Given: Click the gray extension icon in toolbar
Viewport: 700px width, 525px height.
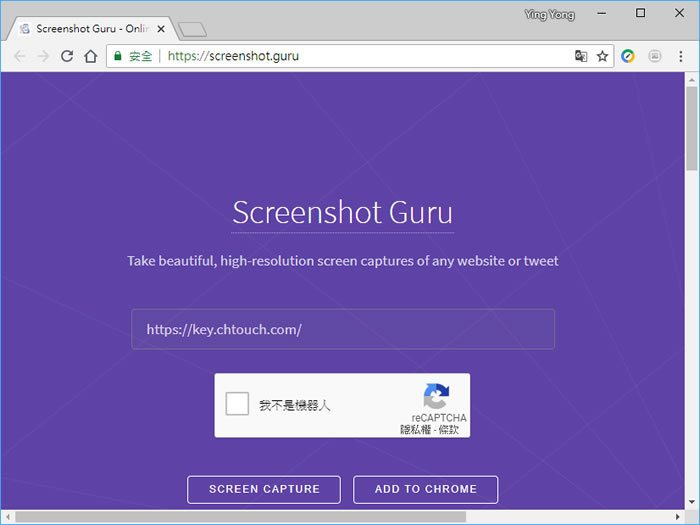Looking at the screenshot, I should click(655, 56).
